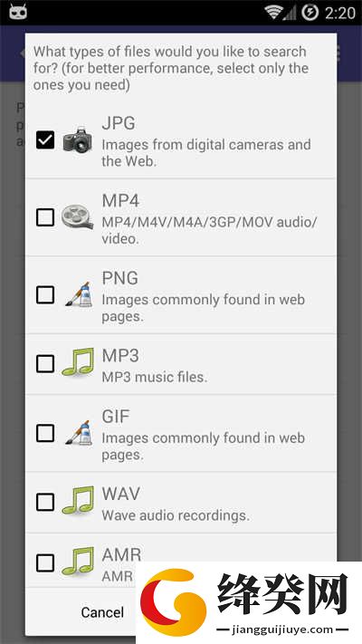Uncheck the JPG file type checkbox
The width and height of the screenshot is (362, 644).
coord(45,140)
